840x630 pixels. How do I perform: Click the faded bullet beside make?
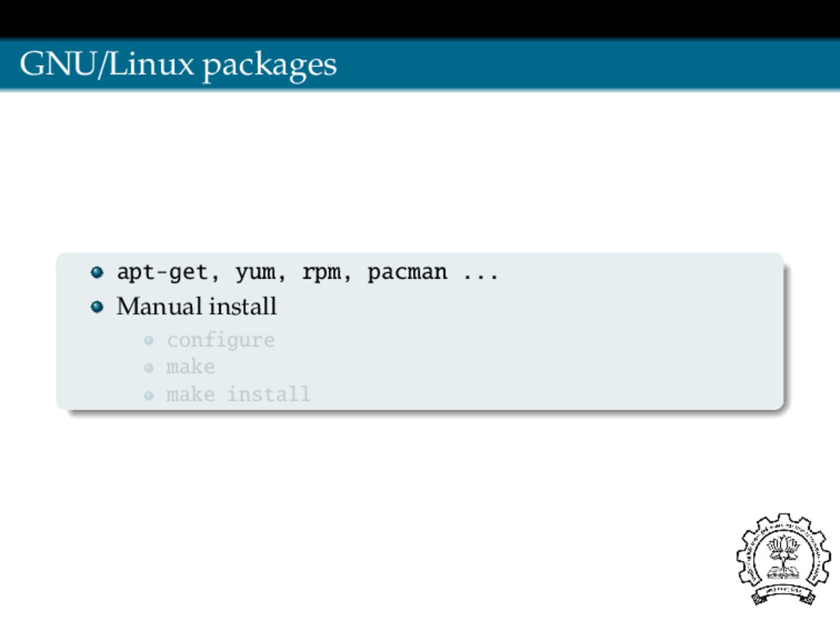point(149,367)
